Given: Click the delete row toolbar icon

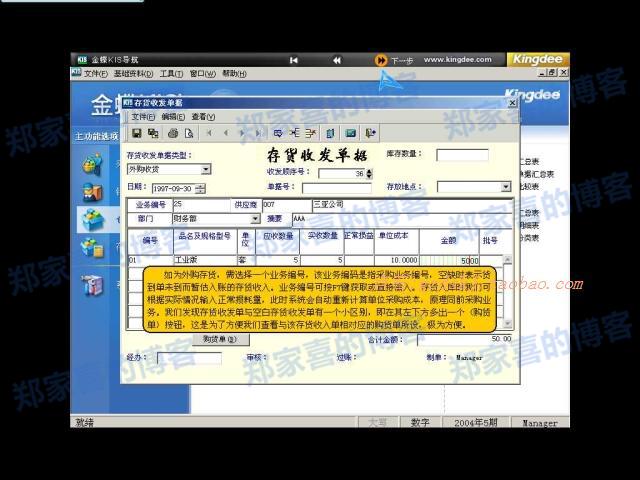Looking at the screenshot, I should [x=311, y=133].
